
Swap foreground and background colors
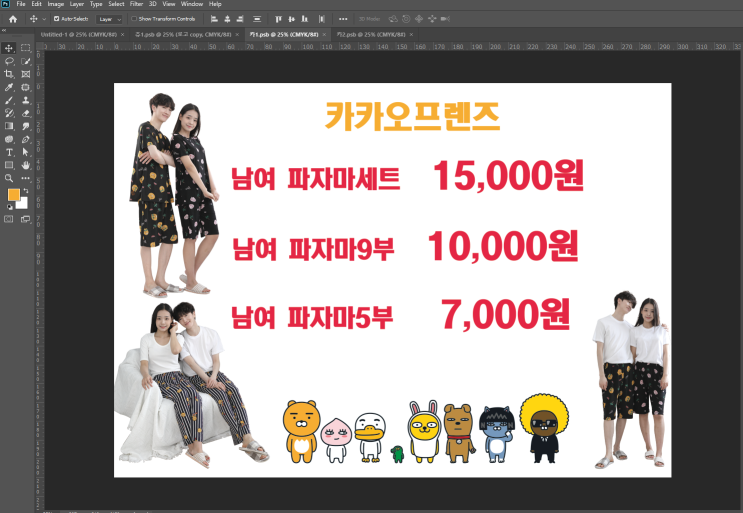pos(26,190)
